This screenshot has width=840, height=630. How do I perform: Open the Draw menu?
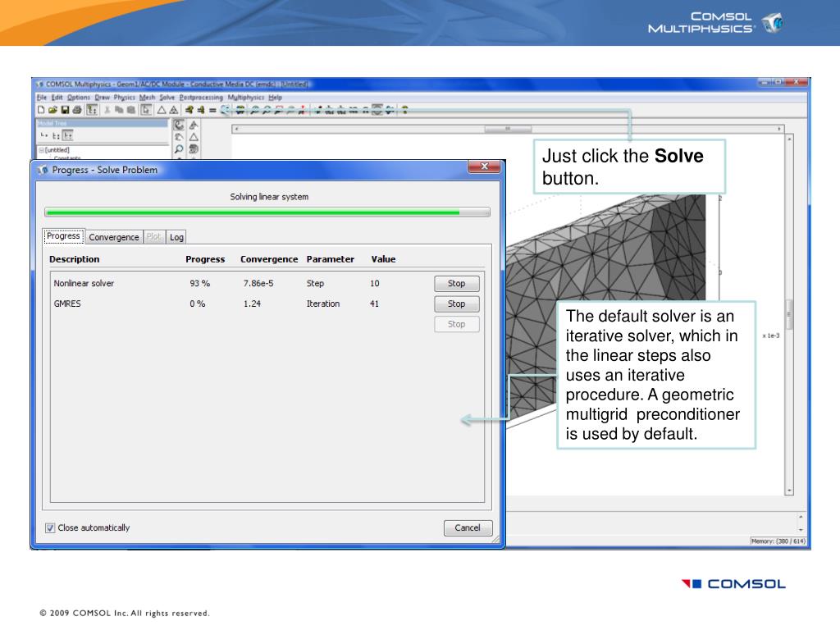coord(103,98)
